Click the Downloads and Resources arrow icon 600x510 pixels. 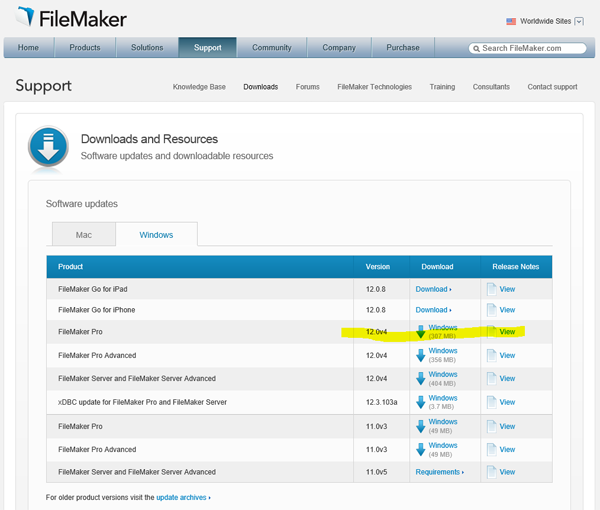49,146
